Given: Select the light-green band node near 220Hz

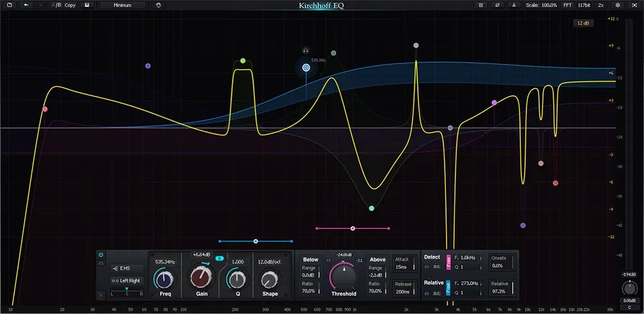Looking at the screenshot, I should tap(243, 61).
